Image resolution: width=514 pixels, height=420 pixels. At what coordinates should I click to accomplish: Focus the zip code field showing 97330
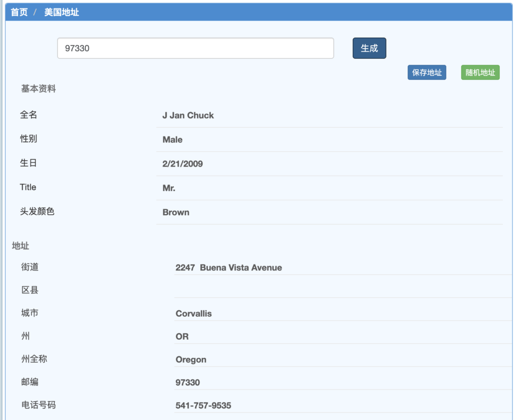195,48
